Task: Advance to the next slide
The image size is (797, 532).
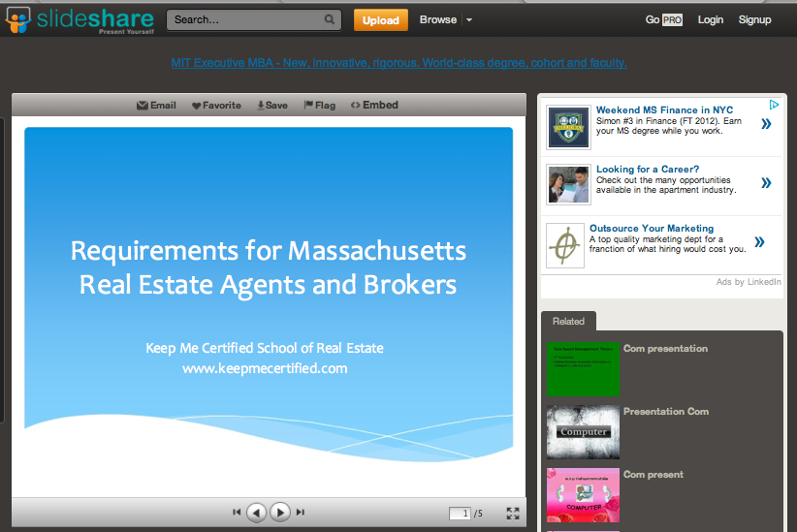Action: [x=280, y=513]
